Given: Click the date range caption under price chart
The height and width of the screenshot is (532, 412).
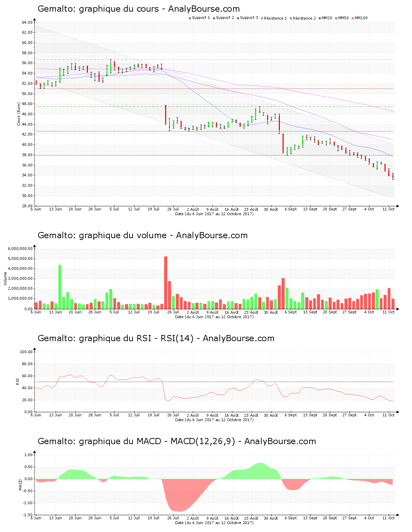Looking at the screenshot, I should (x=214, y=214).
